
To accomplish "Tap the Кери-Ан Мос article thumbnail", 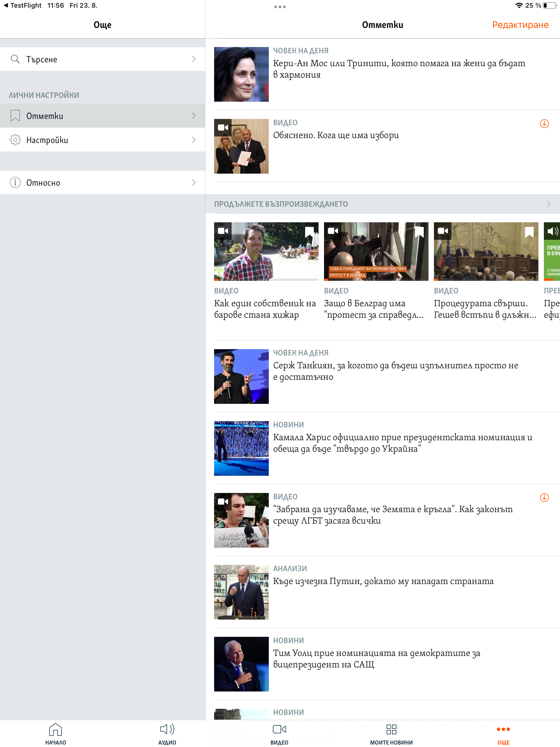I will tap(241, 74).
